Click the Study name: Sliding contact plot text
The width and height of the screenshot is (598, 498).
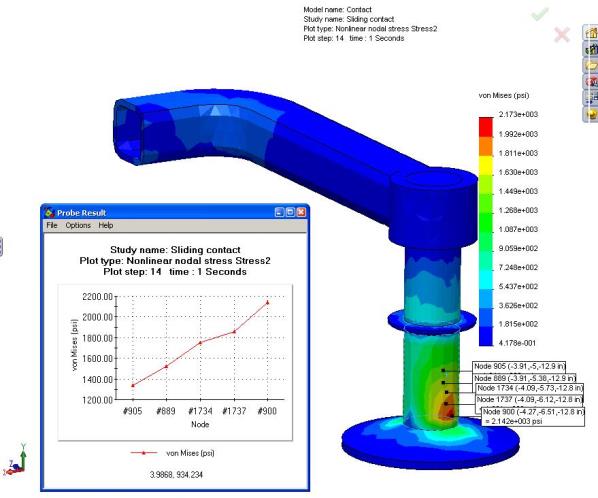pyautogui.click(x=349, y=19)
